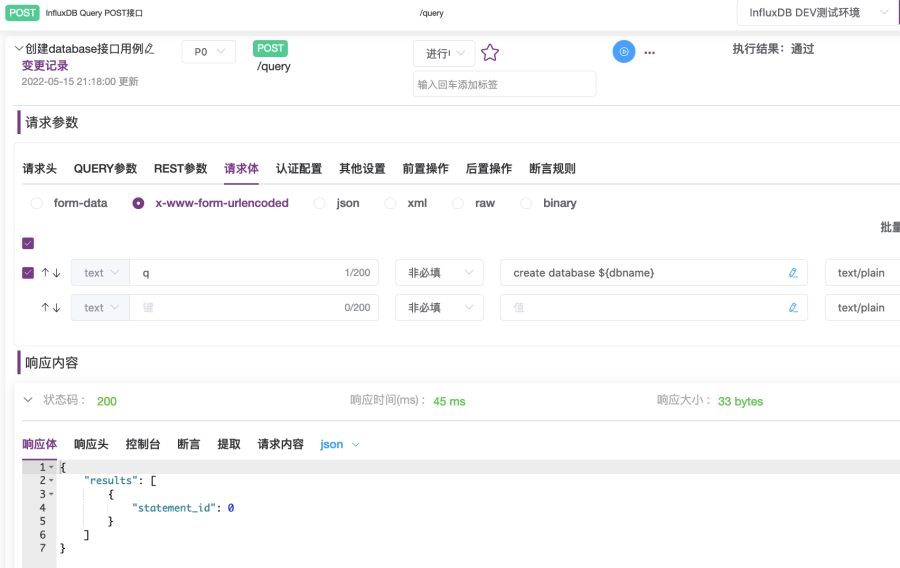Edit value of q parameter row

click(793, 273)
